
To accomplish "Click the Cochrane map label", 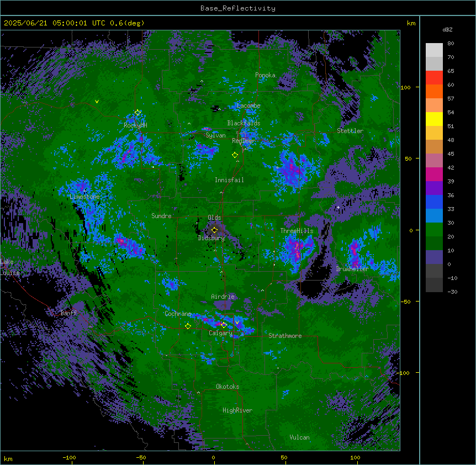I will point(178,314).
